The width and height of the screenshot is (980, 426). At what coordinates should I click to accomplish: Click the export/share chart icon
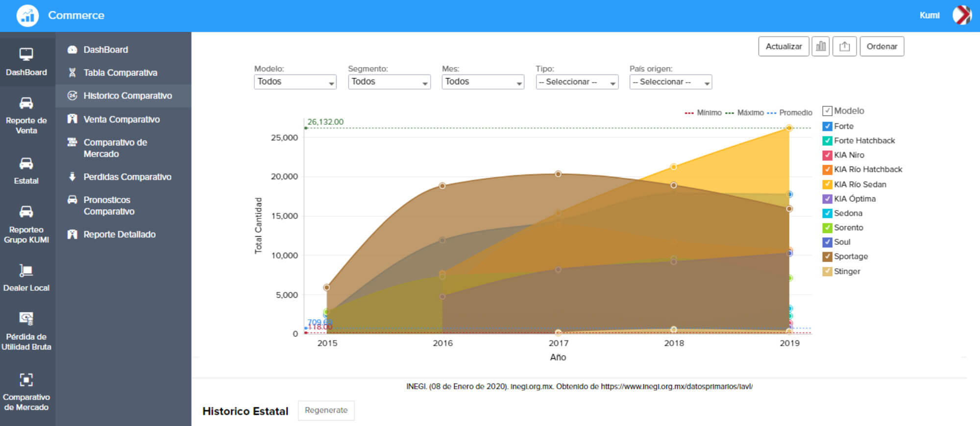click(x=844, y=47)
